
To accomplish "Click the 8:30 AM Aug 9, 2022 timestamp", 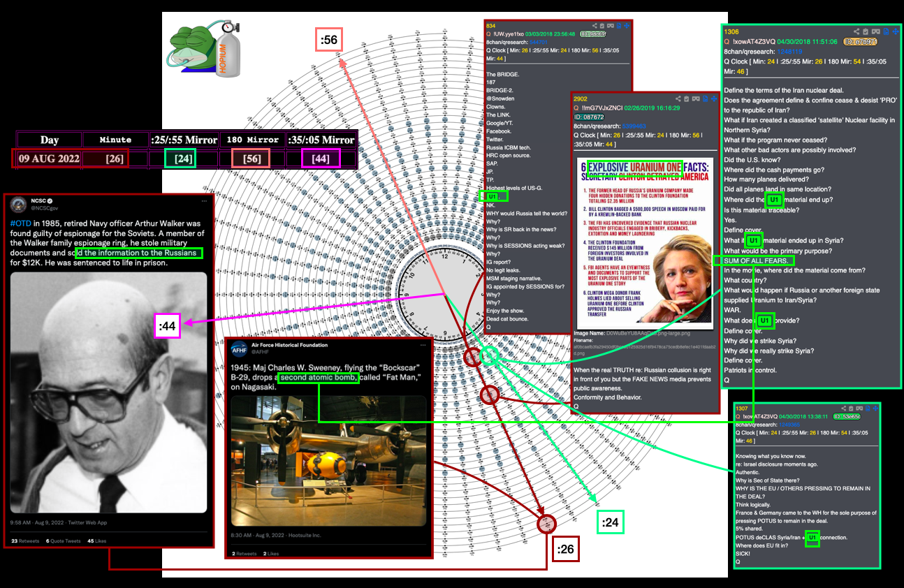I will (x=258, y=535).
